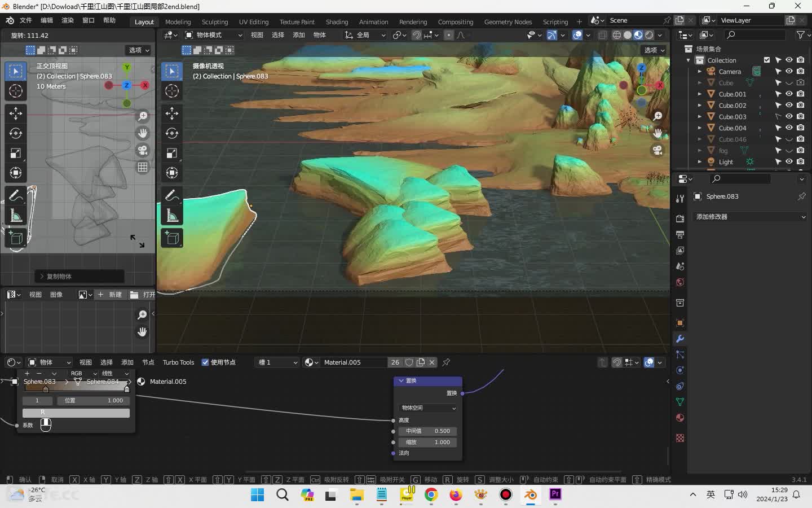Toggle grid perspective/orthographic in top-view viewport
The image size is (812, 508).
pyautogui.click(x=143, y=167)
